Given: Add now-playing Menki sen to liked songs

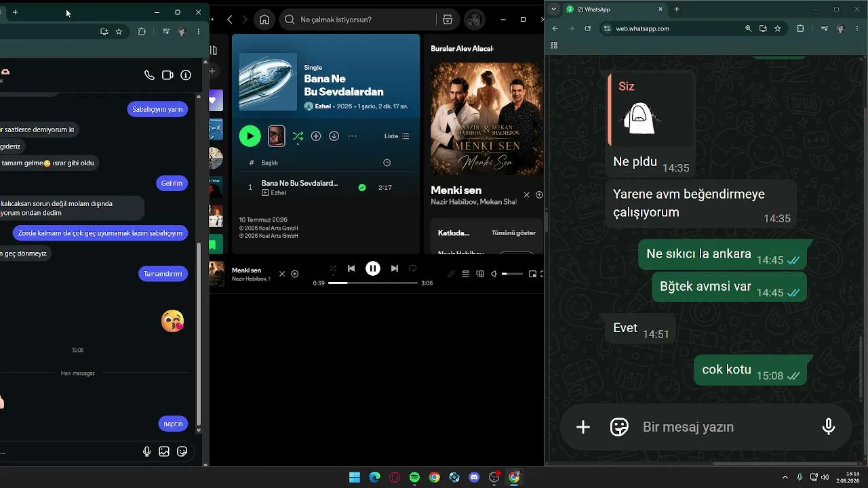Looking at the screenshot, I should point(295,274).
